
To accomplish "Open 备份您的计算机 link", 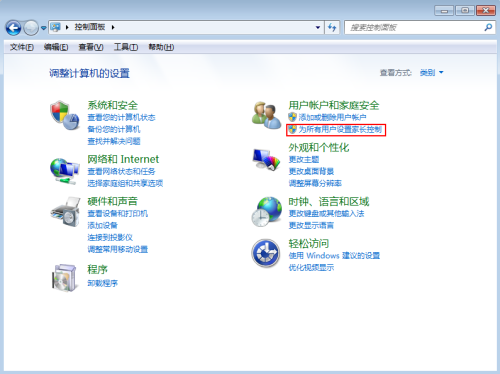I will coord(114,129).
